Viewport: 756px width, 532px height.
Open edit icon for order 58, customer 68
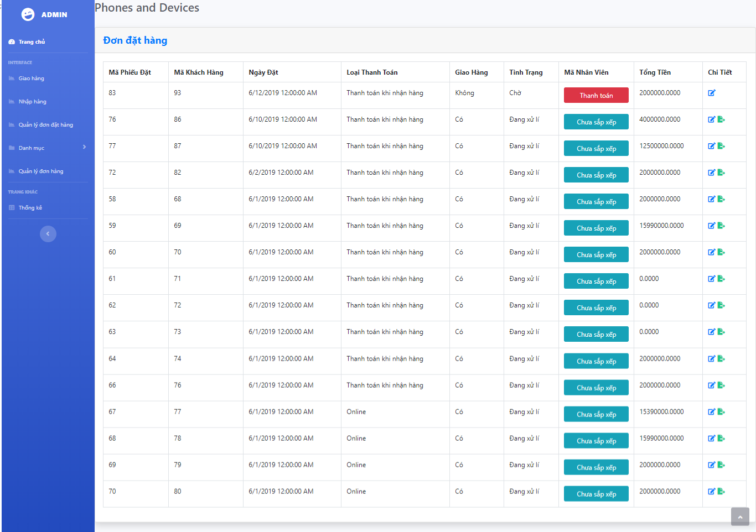point(712,199)
